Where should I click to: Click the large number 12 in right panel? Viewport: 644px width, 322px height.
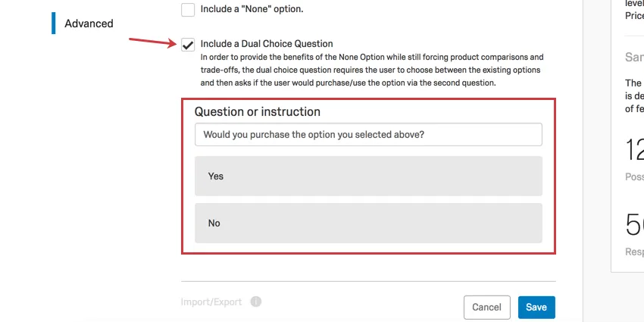tap(634, 150)
